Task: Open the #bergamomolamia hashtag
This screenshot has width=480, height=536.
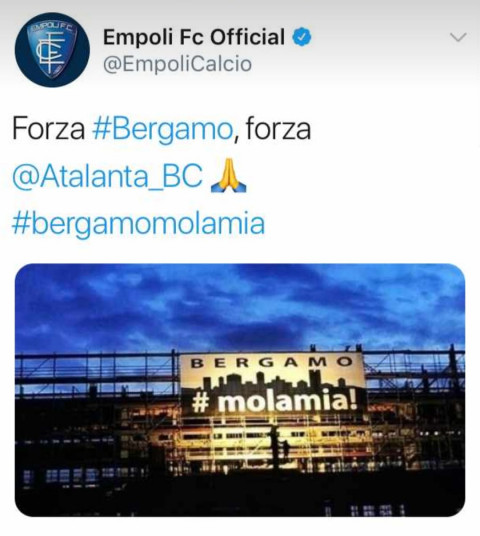Action: [138, 225]
